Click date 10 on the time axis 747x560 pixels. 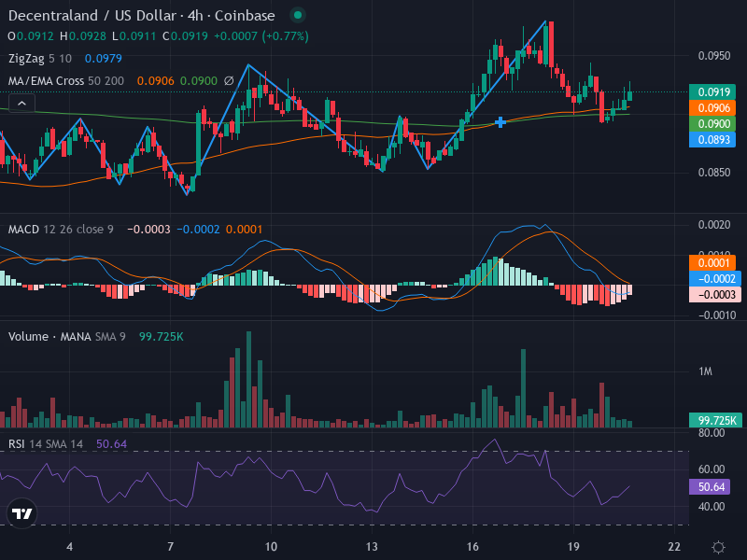(x=271, y=547)
